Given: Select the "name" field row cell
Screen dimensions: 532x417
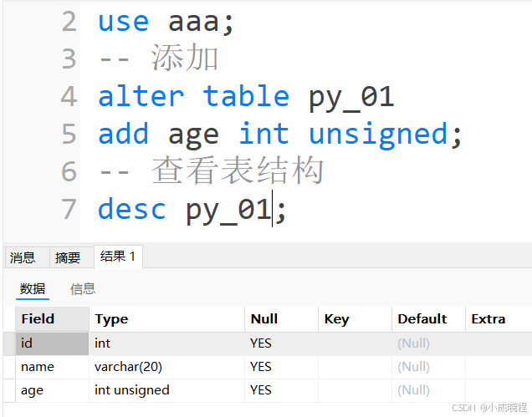Looking at the screenshot, I should tap(38, 366).
